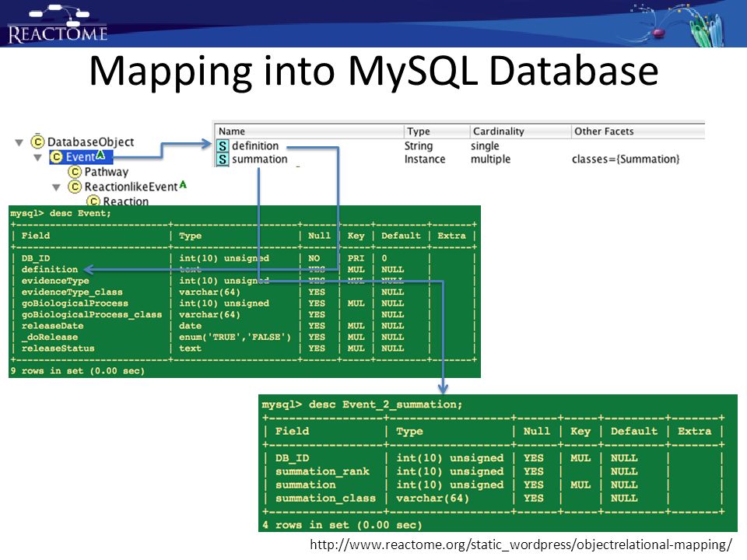Click the multiple cardinality value

coord(490,159)
